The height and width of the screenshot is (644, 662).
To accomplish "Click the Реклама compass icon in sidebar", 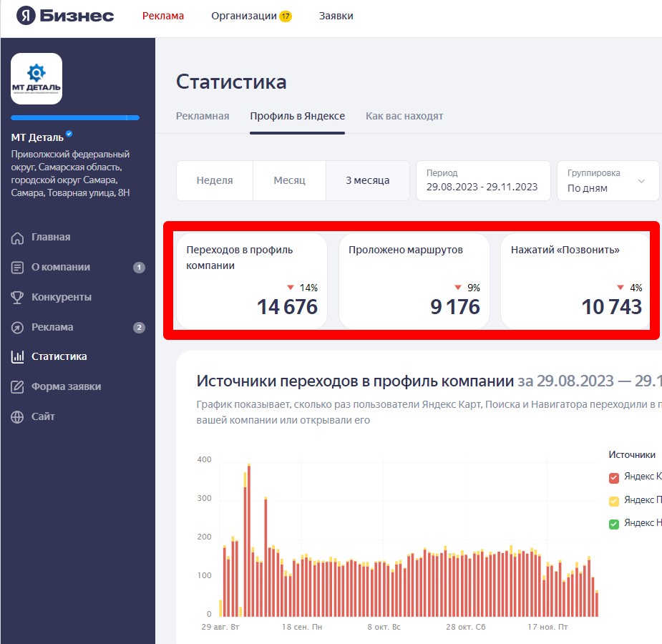I will coord(18,328).
